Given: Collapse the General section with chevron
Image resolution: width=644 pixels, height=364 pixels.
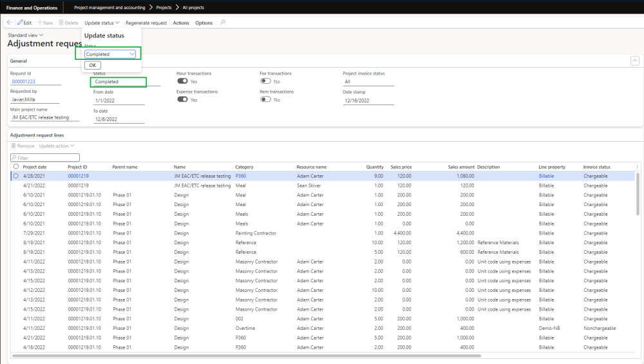Looking at the screenshot, I should [x=634, y=61].
